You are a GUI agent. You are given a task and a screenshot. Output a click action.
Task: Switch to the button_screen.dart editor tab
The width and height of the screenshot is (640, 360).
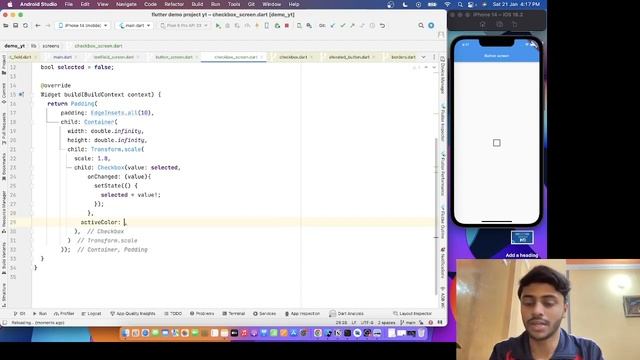174,57
